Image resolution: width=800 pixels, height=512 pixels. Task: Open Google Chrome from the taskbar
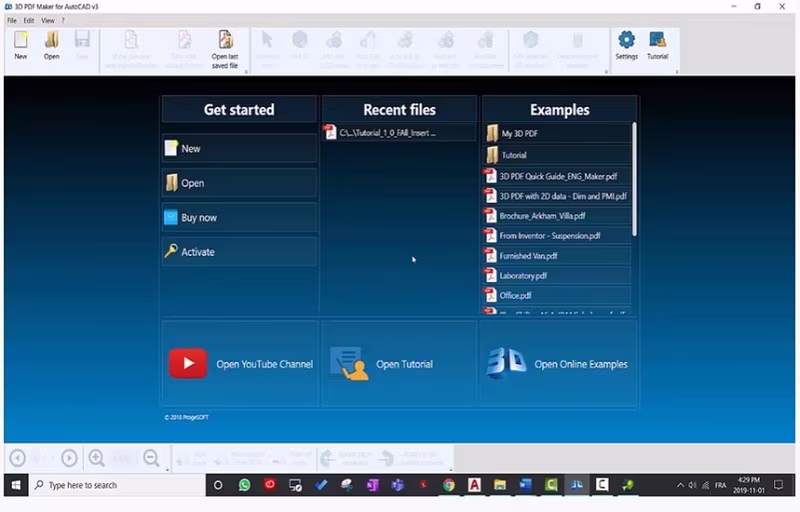click(448, 485)
